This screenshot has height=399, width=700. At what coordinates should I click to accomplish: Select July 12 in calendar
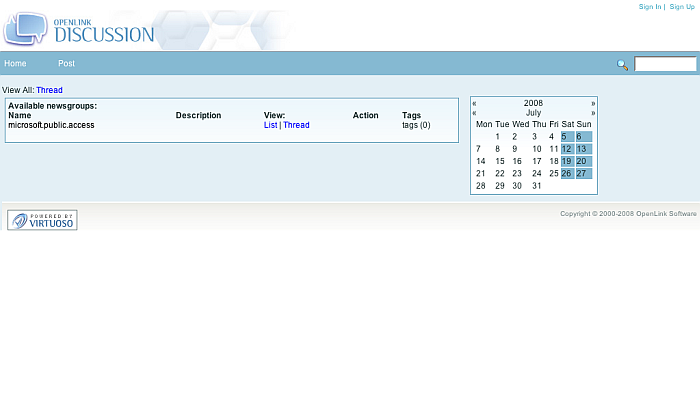click(x=567, y=149)
